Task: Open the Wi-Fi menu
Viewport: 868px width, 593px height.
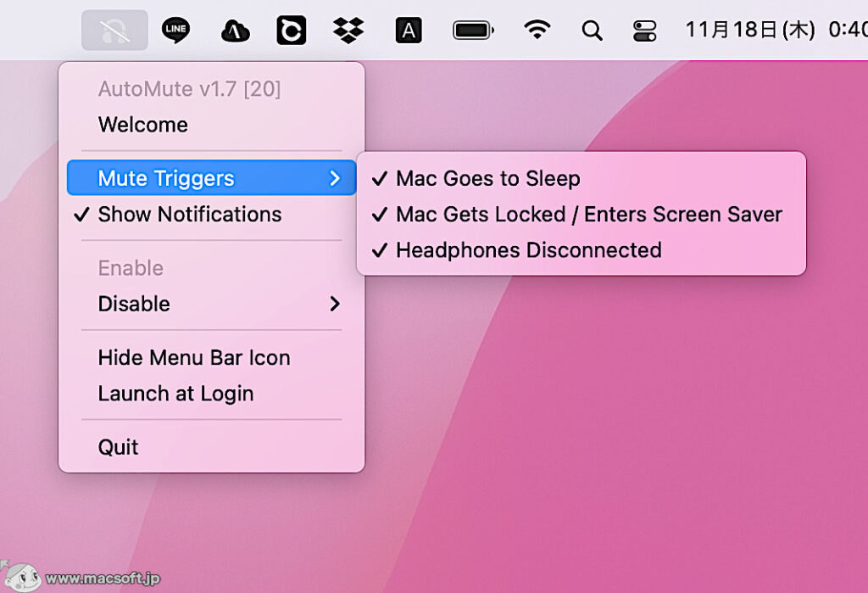Action: point(537,30)
